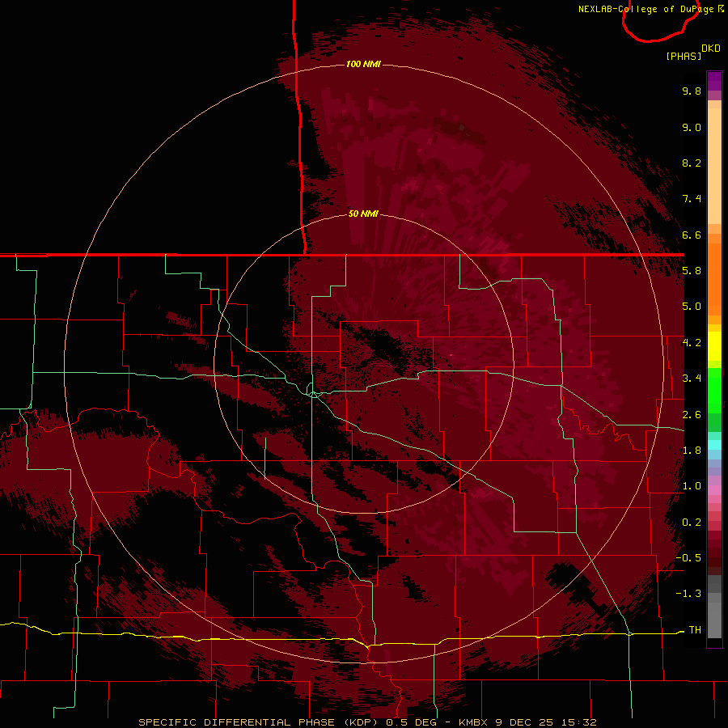Screen dimensions: 728x728
Task: Click the 5.0 value on the color scale
Action: coord(692,307)
